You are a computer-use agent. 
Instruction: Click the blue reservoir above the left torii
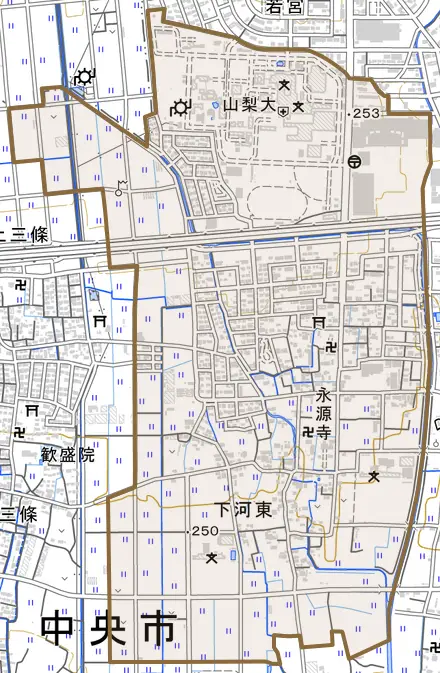point(93,295)
